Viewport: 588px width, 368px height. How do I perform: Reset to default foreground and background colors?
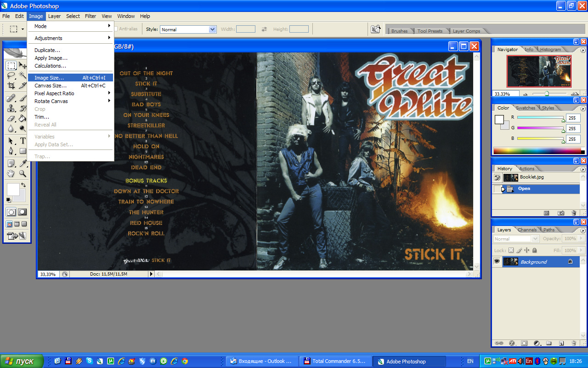pos(9,200)
